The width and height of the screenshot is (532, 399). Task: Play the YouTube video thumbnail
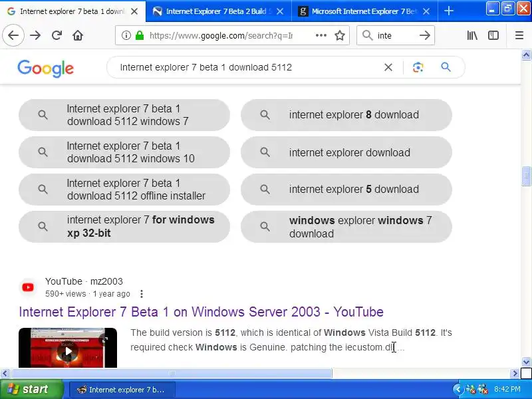pos(68,348)
